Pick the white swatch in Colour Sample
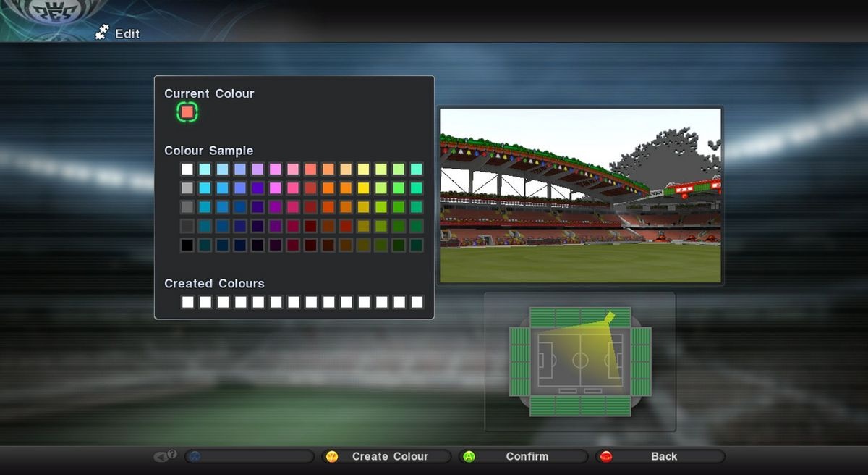This screenshot has height=475, width=868. [x=187, y=169]
